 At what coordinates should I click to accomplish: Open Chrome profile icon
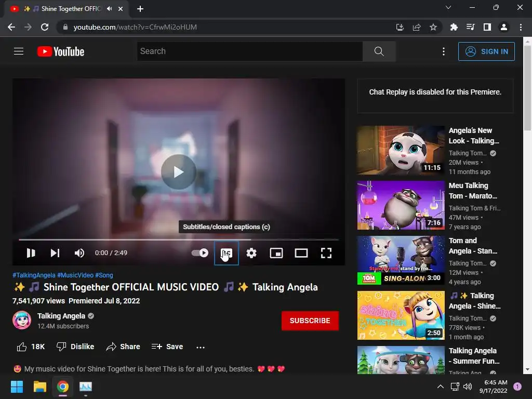[x=504, y=27]
